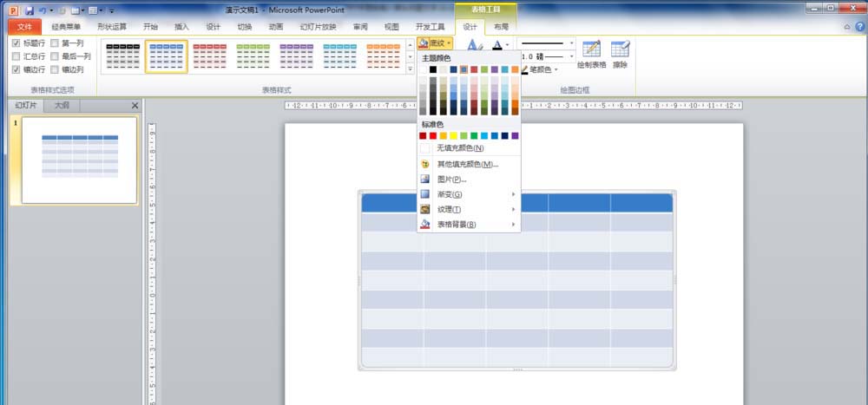This screenshot has width=868, height=405.
Task: Click the 图片 picture fill icon
Action: 425,180
